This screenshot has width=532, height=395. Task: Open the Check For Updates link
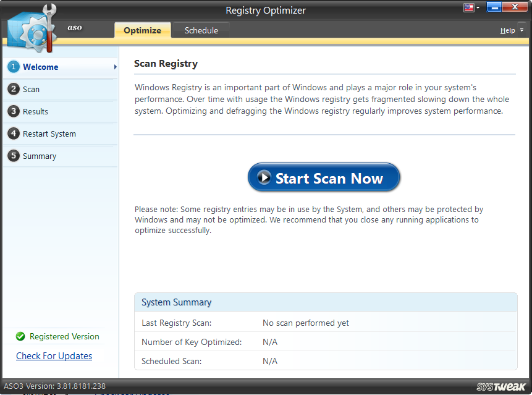pyautogui.click(x=54, y=356)
